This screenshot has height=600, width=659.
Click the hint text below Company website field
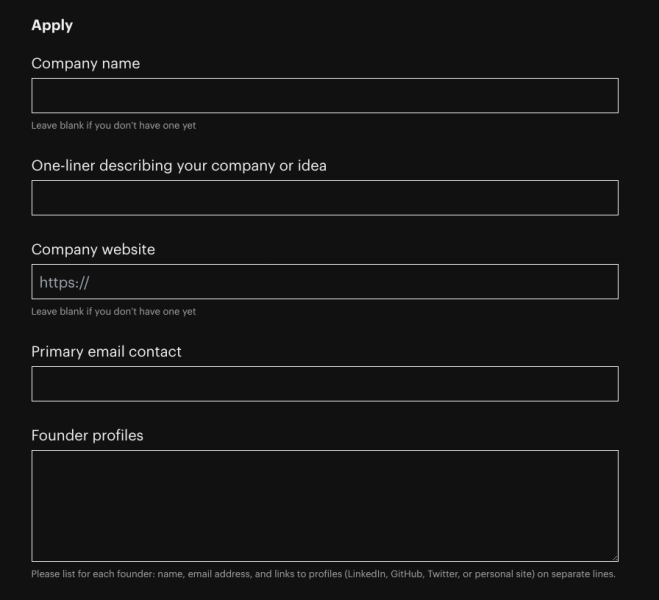[114, 311]
